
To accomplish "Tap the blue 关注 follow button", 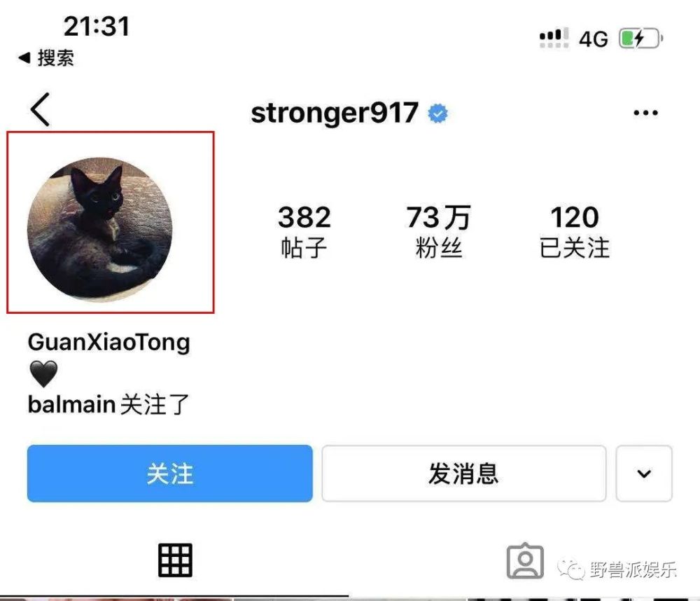I will coord(169,474).
